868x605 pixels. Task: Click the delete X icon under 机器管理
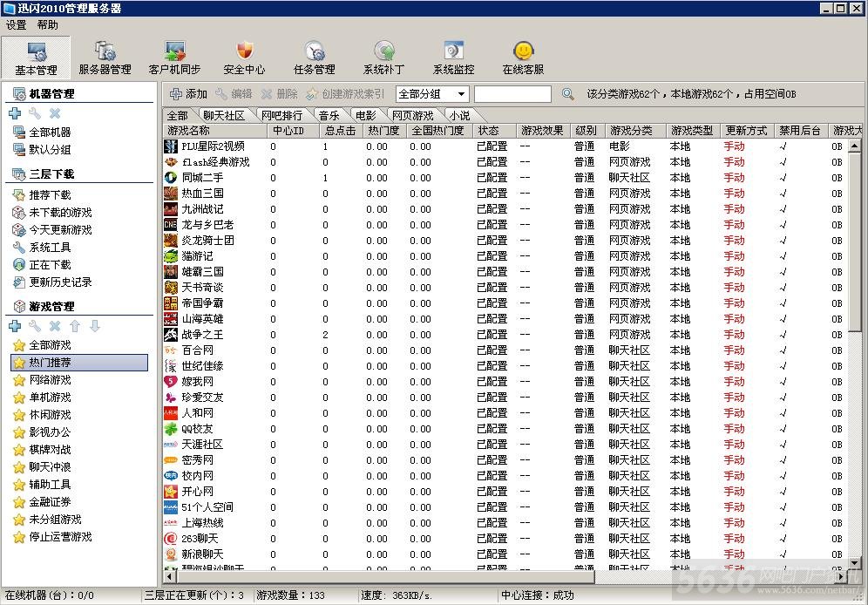pyautogui.click(x=55, y=113)
